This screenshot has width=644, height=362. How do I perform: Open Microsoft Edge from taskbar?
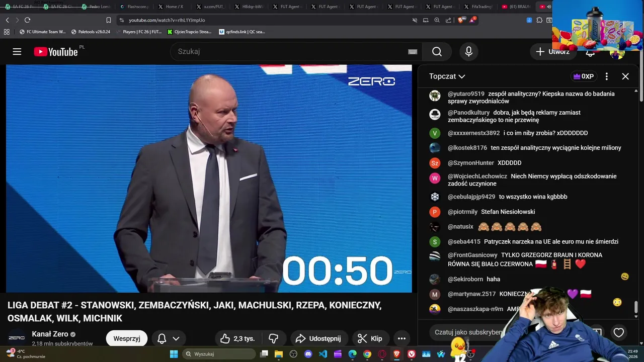tap(353, 354)
